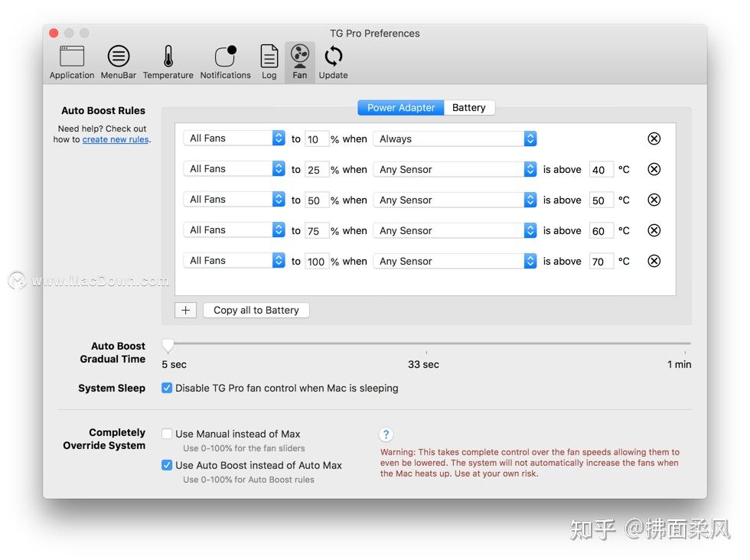Open All Fans dropdown in 10% rule
This screenshot has width=750, height=560.
(x=234, y=138)
